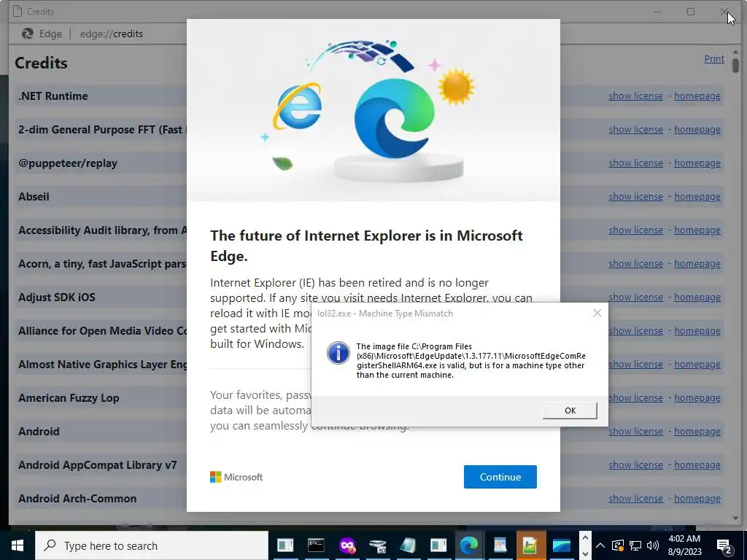Show license for Android Arch-Common
Viewport: 747px width, 560px height.
635,498
